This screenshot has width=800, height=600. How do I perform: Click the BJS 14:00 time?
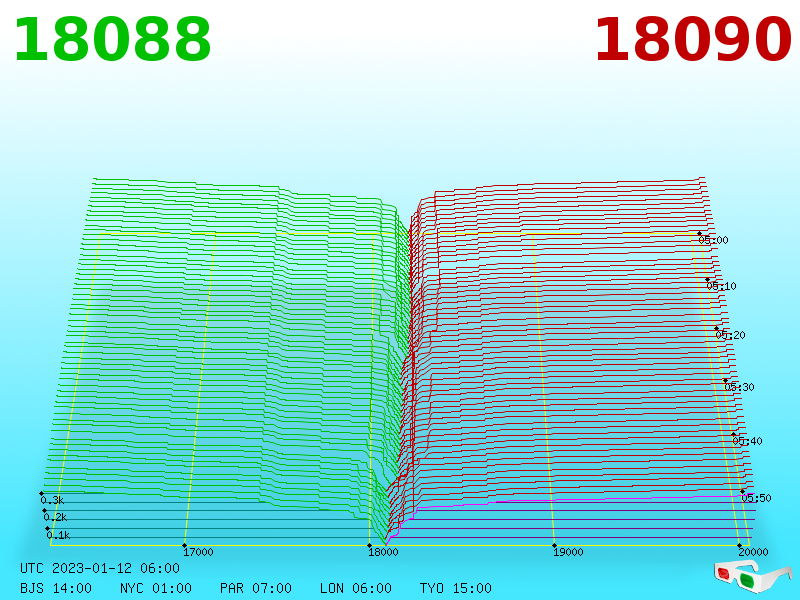(56, 588)
